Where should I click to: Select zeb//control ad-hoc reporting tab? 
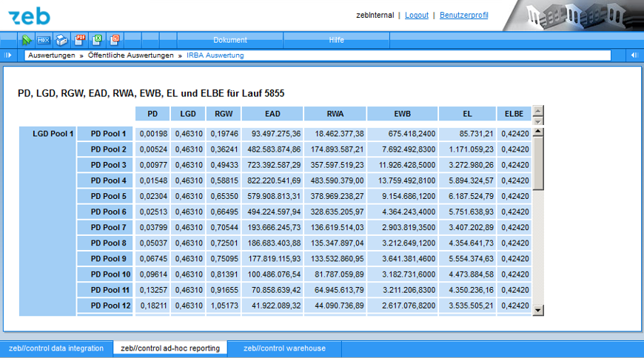(x=170, y=348)
